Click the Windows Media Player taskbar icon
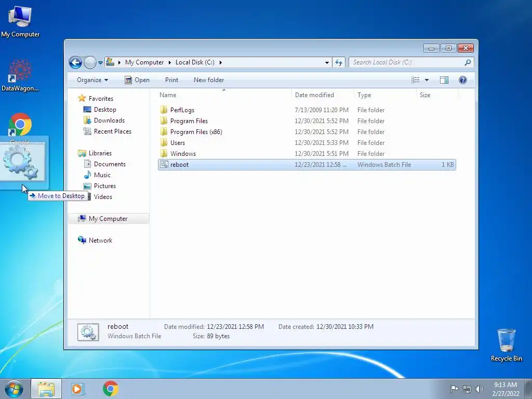Image resolution: width=532 pixels, height=399 pixels. [77, 389]
